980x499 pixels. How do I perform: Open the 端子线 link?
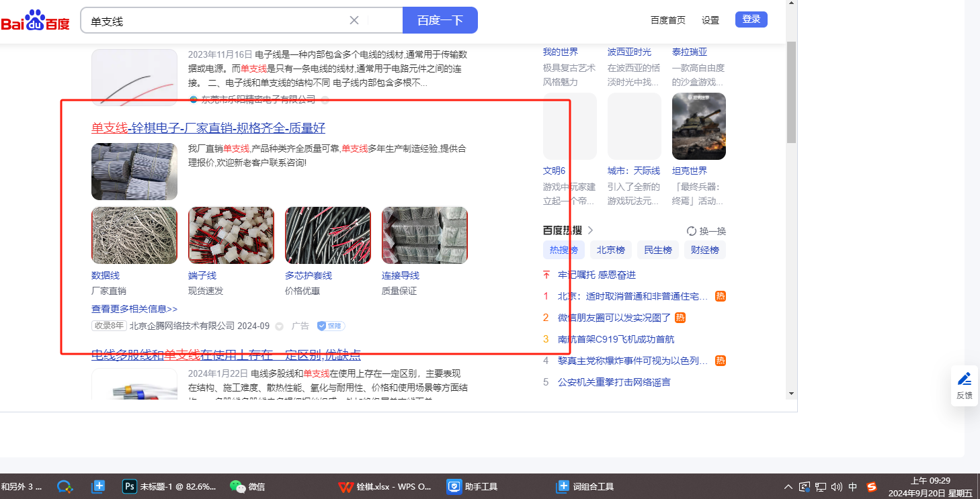pos(202,275)
